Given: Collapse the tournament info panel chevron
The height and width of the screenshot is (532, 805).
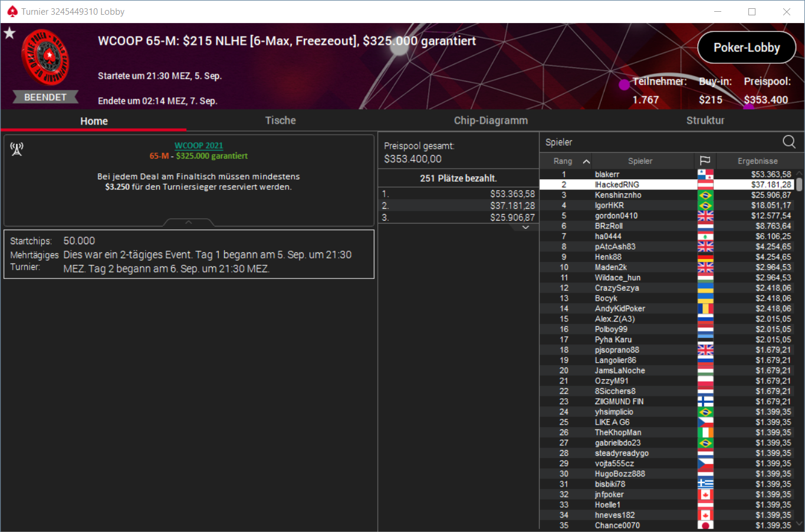Looking at the screenshot, I should pyautogui.click(x=189, y=222).
